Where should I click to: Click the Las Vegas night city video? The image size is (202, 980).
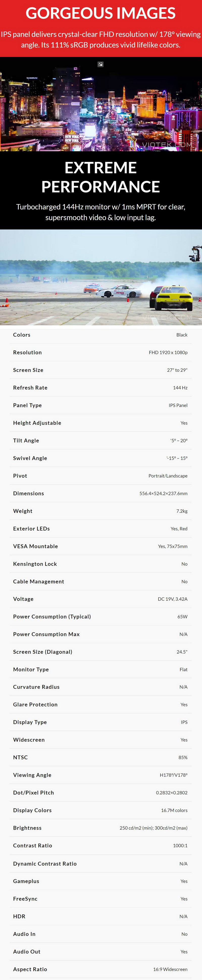[x=101, y=104]
